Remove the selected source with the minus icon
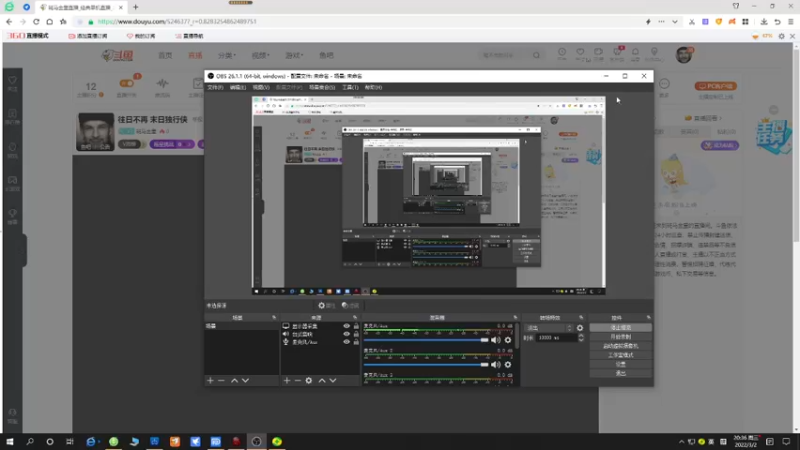 click(x=297, y=381)
